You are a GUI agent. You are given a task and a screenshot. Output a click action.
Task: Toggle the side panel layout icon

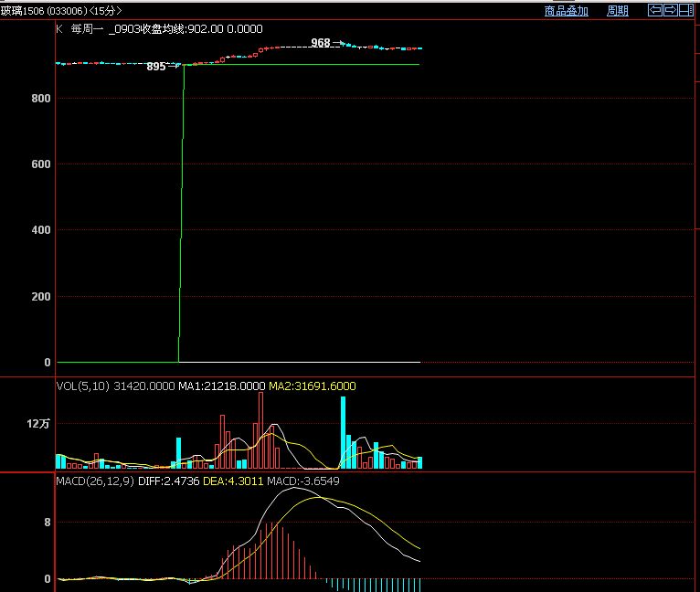tap(685, 10)
